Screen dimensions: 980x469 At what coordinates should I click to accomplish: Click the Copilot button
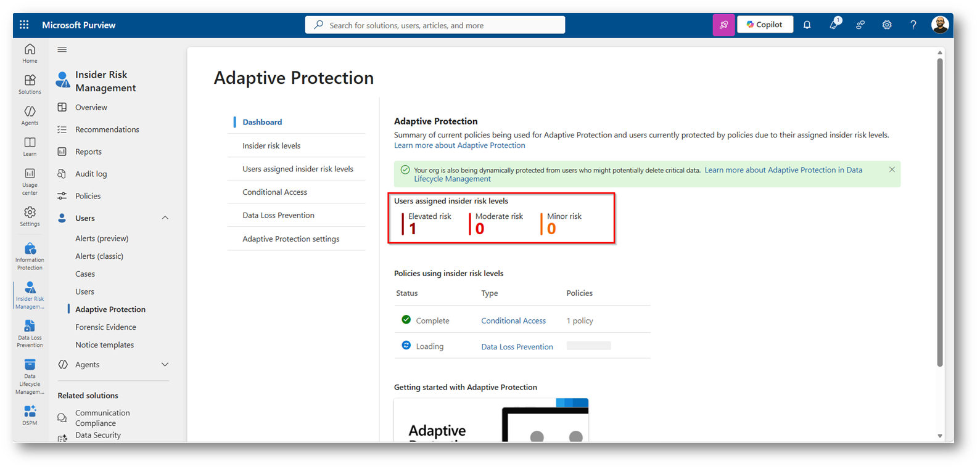tap(765, 25)
